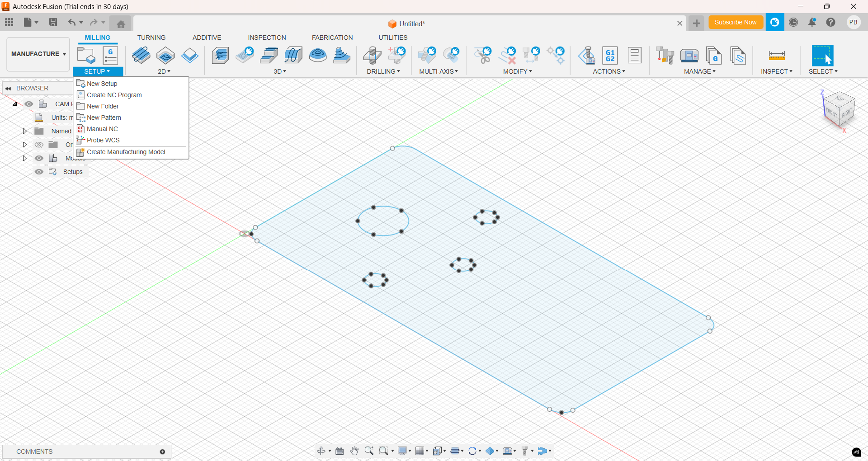Viewport: 868px width, 461px height.
Task: Switch to the TURNING tab
Action: pyautogui.click(x=151, y=38)
